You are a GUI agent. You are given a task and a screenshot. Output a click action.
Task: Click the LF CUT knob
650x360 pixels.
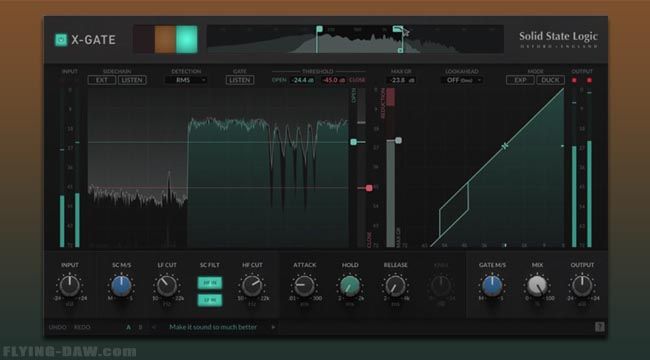(x=167, y=286)
